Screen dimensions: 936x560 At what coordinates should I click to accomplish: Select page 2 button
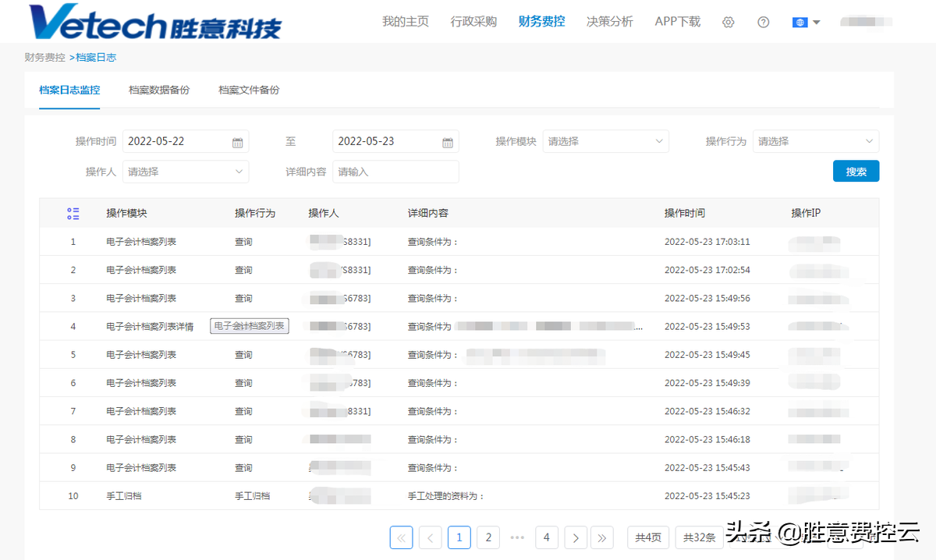click(x=488, y=537)
